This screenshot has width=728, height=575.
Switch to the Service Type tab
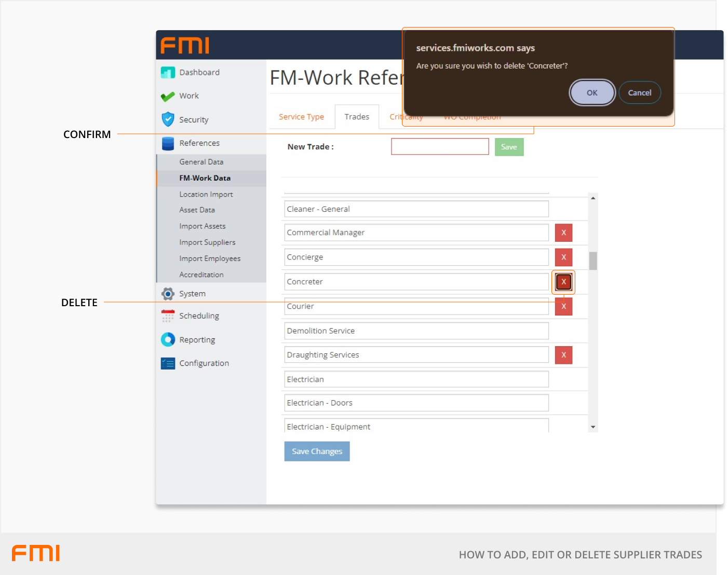point(301,117)
